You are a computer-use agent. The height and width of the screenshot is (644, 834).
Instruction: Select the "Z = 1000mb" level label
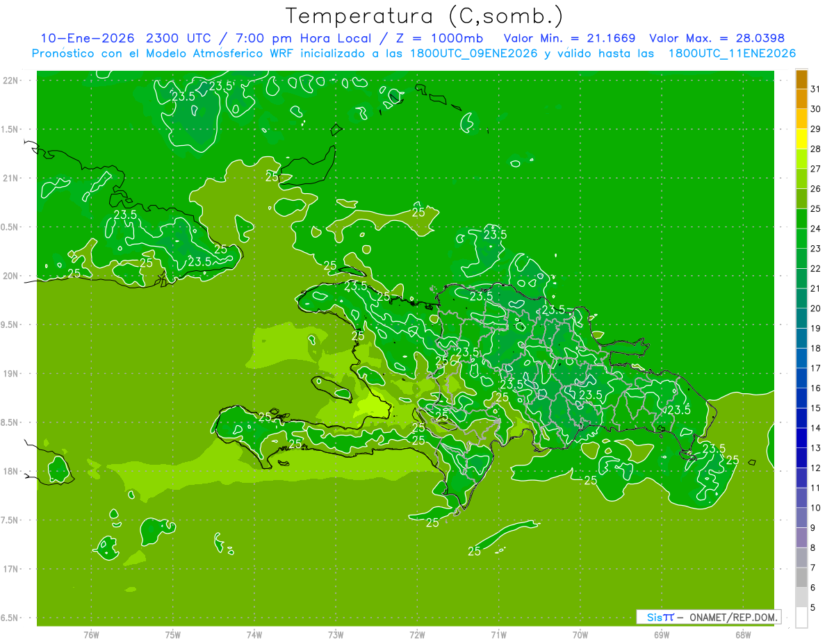tap(441, 38)
